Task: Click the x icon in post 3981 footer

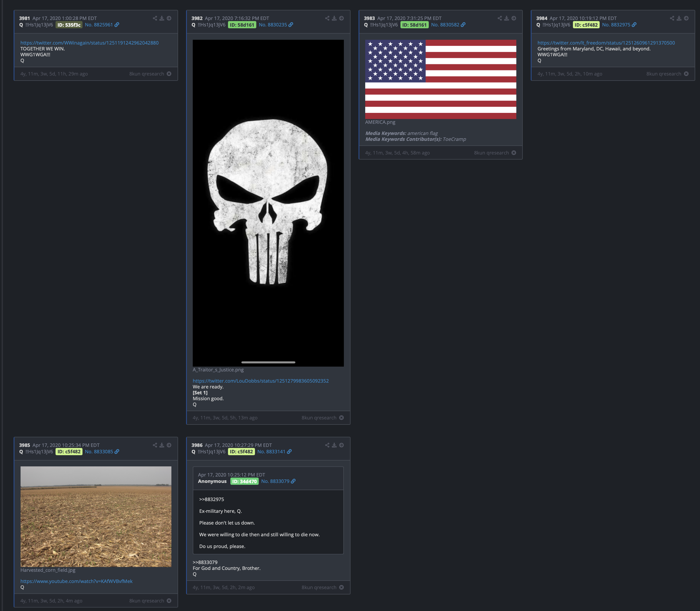Action: point(169,74)
